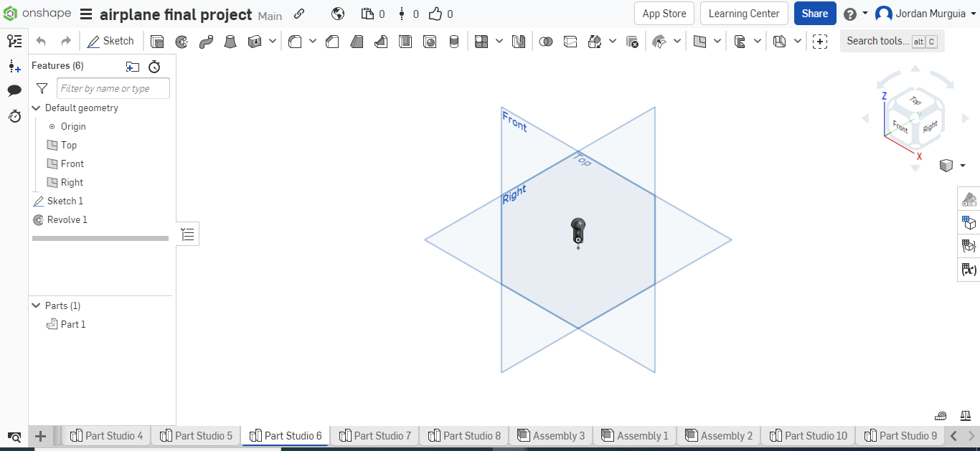The image size is (980, 451).
Task: Expand the view cube orientation dropdown
Action: tap(961, 165)
